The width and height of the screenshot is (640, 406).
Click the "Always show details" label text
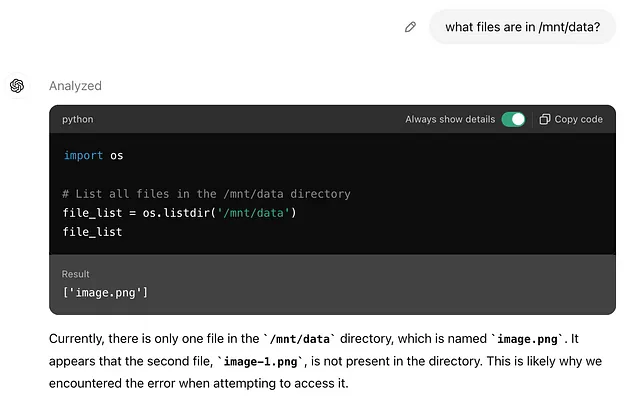coord(450,119)
